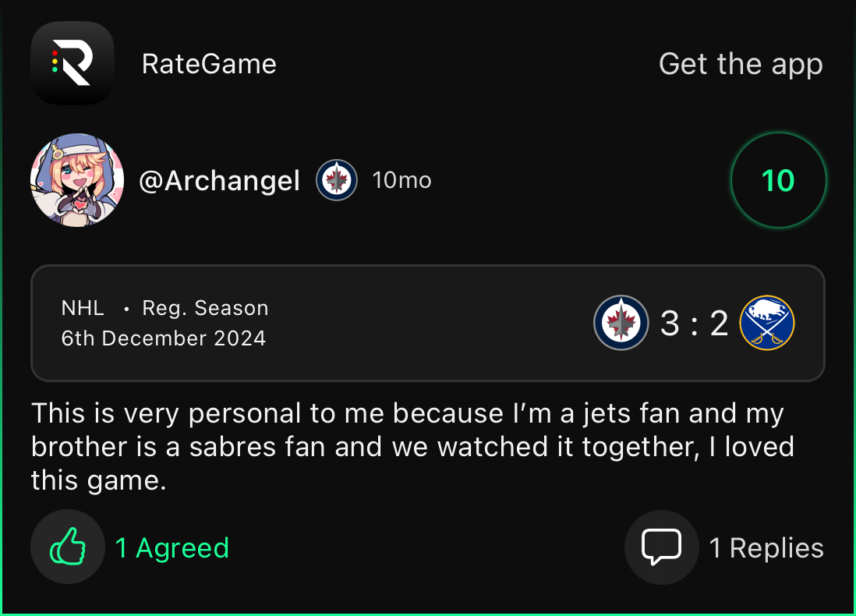Screen dimensions: 856x616
Task: Tap the 'Get the app' link
Action: point(740,64)
